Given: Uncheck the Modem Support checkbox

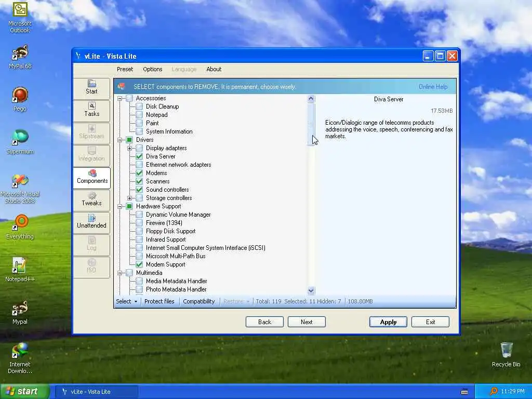Looking at the screenshot, I should 139,264.
